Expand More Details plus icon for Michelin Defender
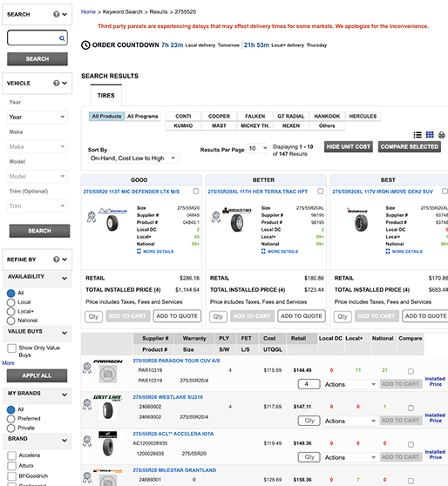Screen dimensions: 448x486 pos(139,252)
